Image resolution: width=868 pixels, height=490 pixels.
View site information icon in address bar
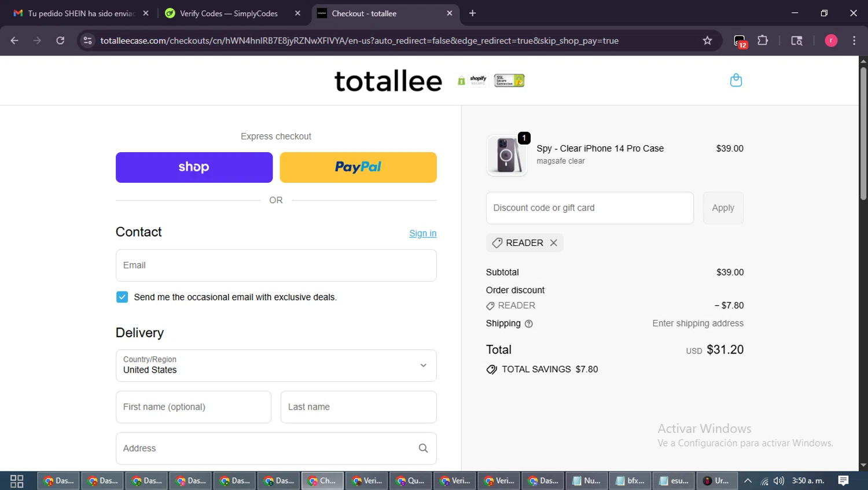click(87, 40)
